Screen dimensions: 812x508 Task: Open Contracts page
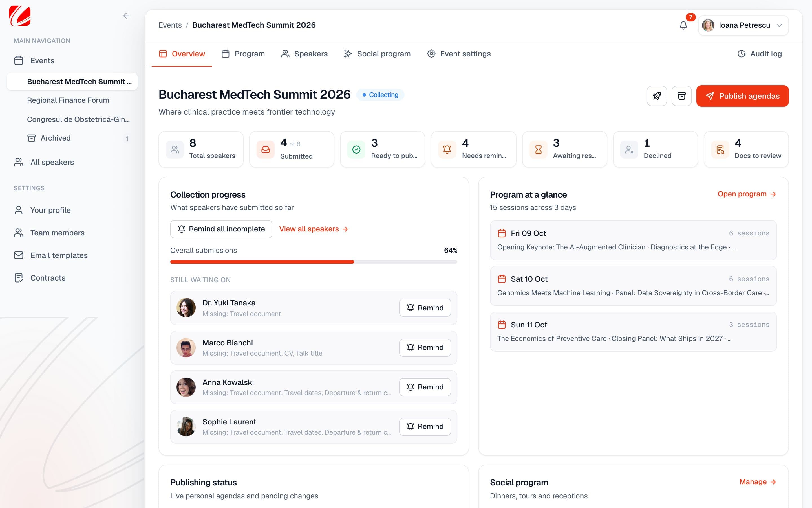pos(72,278)
